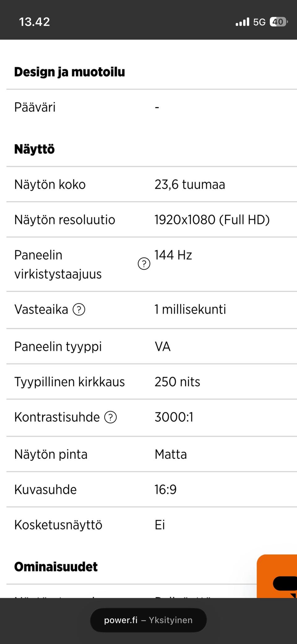Viewport: 297px width, 644px height.
Task: Show Kontrastisuhde info tooltip icon
Action: [x=110, y=417]
